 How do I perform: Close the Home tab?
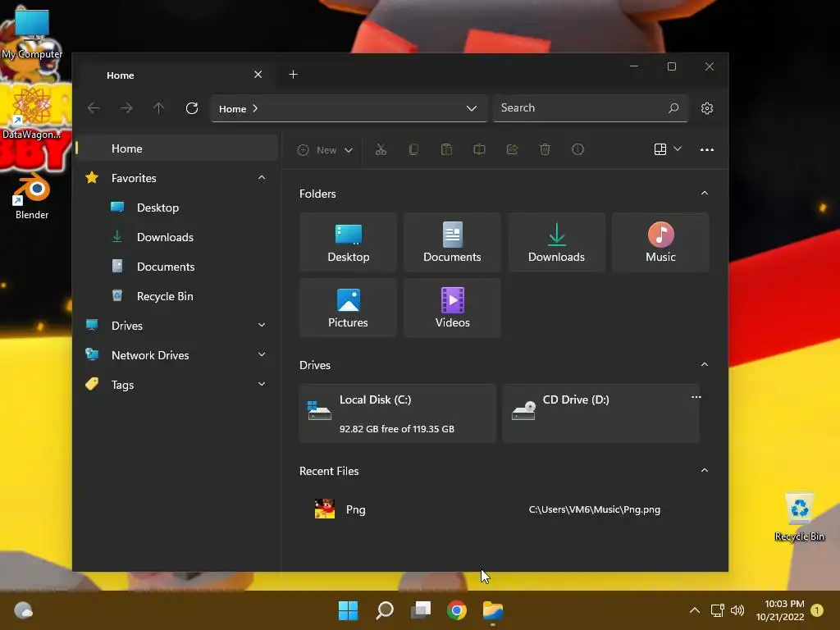(258, 75)
